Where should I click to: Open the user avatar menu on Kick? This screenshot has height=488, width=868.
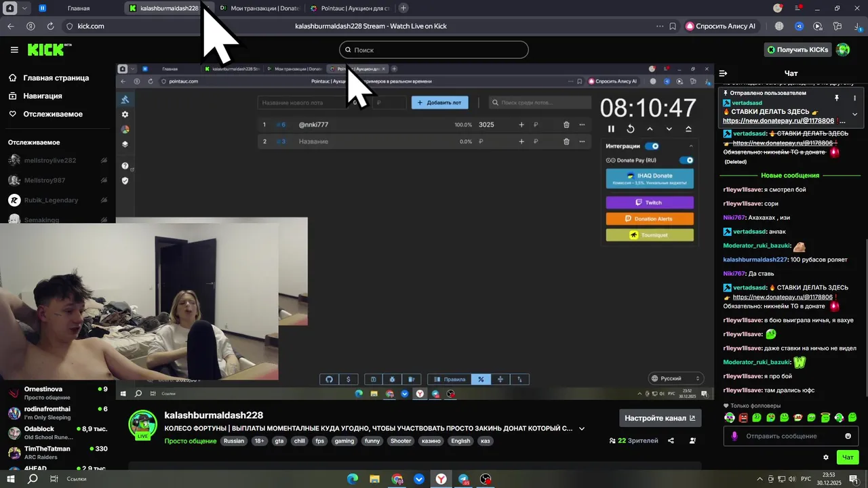843,49
